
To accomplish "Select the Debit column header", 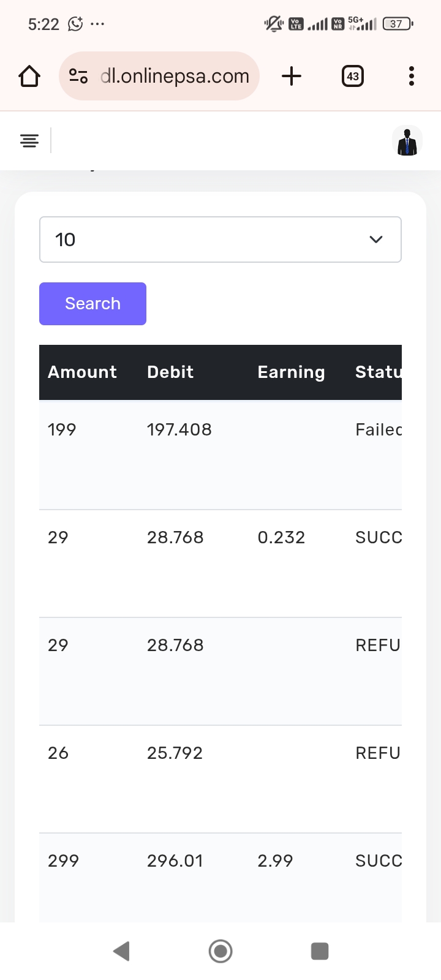I will click(x=170, y=372).
